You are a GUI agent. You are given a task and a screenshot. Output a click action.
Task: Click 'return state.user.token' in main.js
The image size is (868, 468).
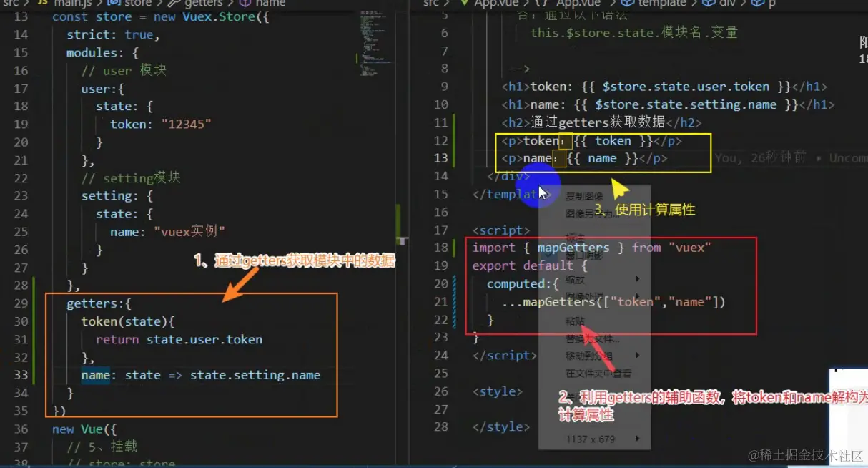pyautogui.click(x=179, y=339)
